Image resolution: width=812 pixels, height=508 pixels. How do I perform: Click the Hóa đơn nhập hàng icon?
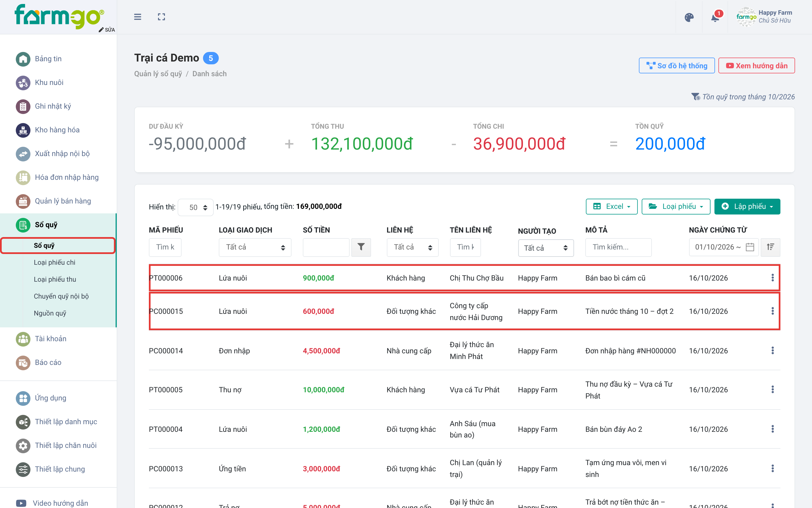tap(23, 178)
